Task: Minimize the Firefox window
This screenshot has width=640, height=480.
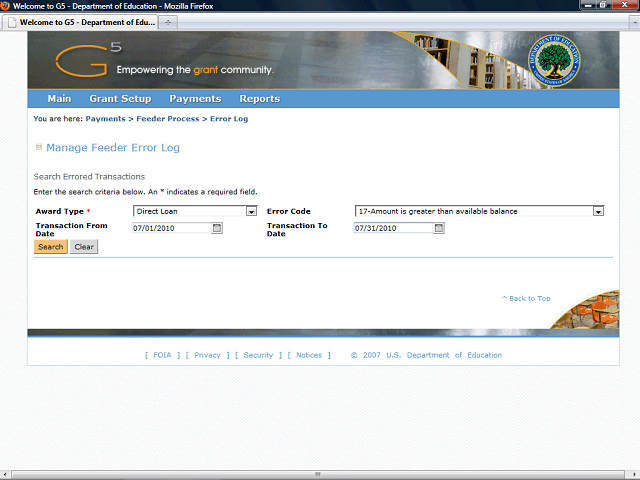Action: pos(588,5)
